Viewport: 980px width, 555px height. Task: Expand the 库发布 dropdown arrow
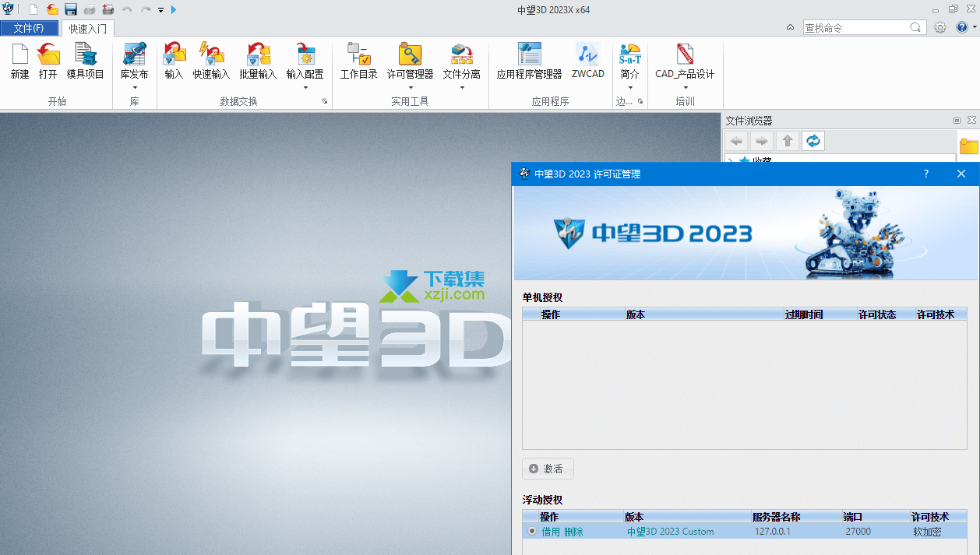point(134,87)
